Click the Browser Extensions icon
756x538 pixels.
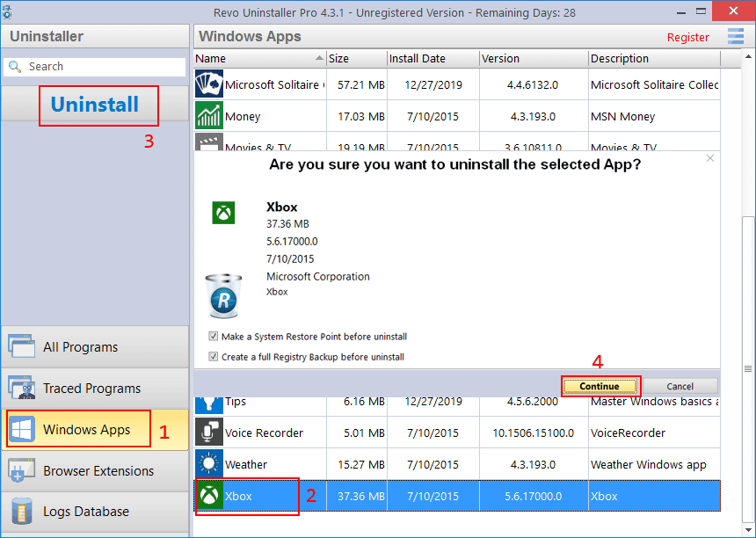21,470
